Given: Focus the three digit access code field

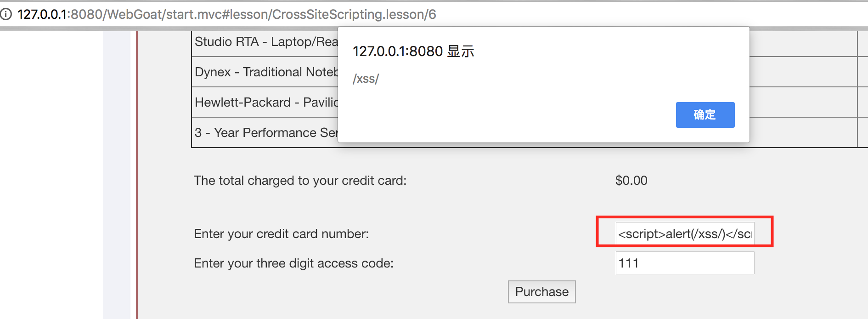Looking at the screenshot, I should point(685,263).
